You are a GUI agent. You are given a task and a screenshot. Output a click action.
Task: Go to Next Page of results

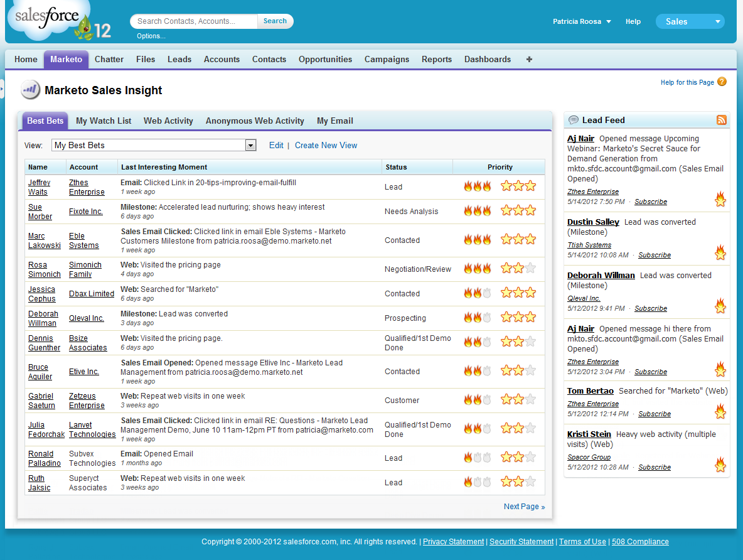[524, 507]
